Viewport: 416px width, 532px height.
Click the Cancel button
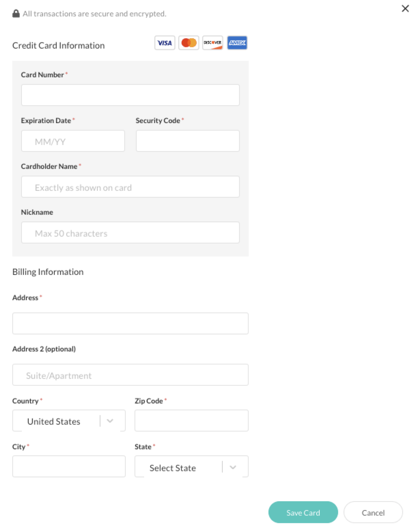coord(373,513)
